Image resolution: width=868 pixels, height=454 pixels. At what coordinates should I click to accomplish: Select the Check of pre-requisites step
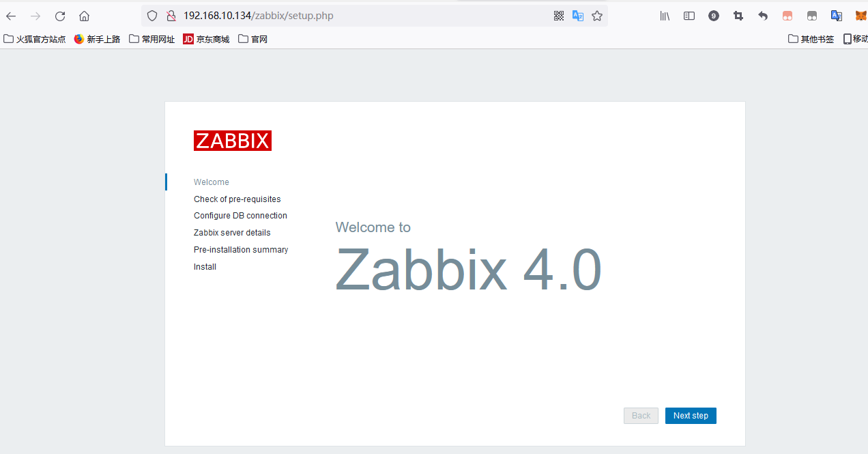(237, 199)
